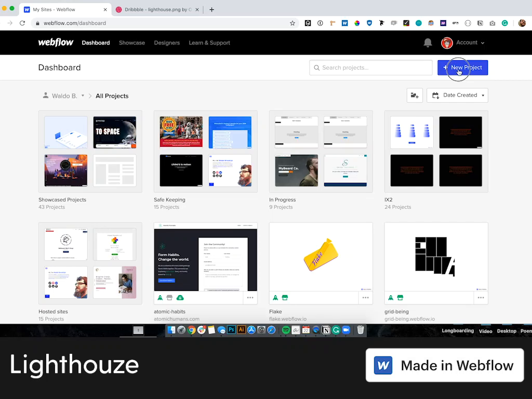Click the Made in Webflow badge
Image resolution: width=532 pixels, height=399 pixels.
click(x=445, y=365)
